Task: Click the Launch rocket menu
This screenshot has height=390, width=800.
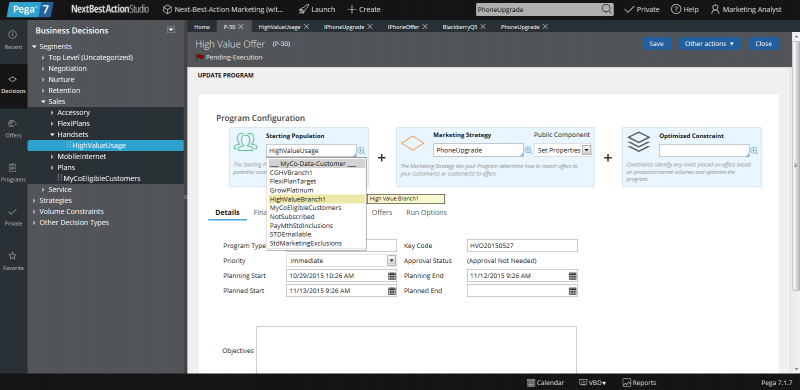Action: [317, 9]
